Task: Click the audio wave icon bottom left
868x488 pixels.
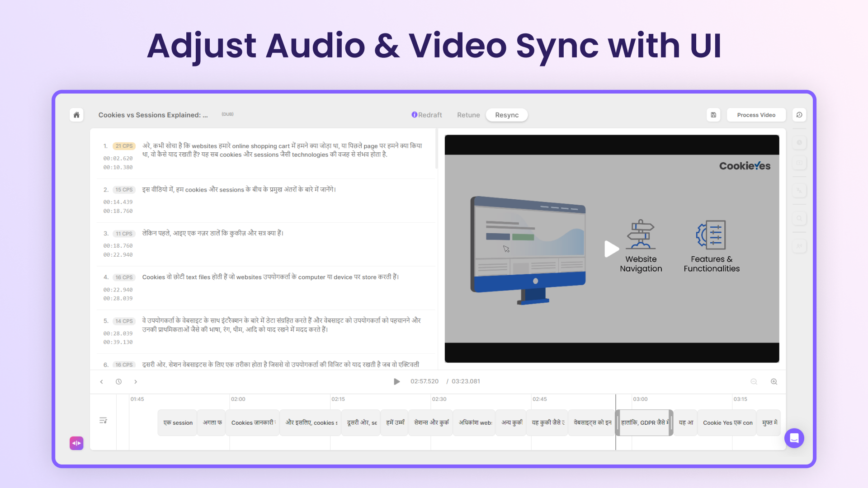Action: (76, 442)
